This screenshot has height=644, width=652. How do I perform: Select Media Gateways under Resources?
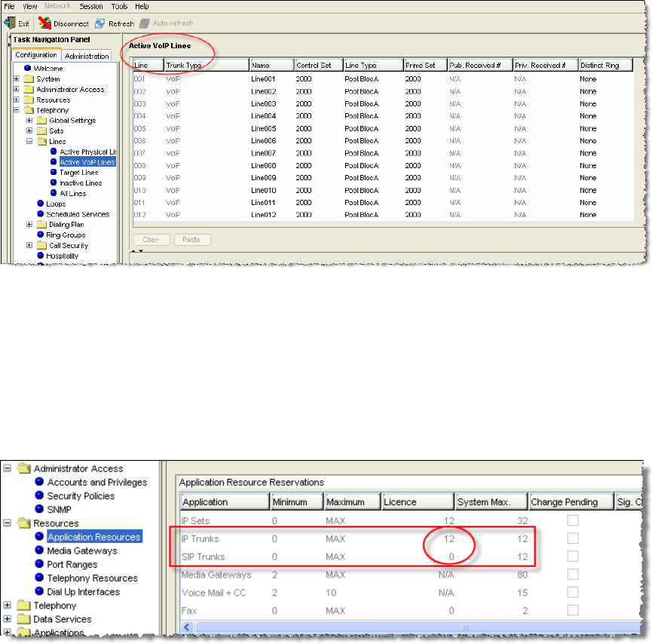point(82,550)
